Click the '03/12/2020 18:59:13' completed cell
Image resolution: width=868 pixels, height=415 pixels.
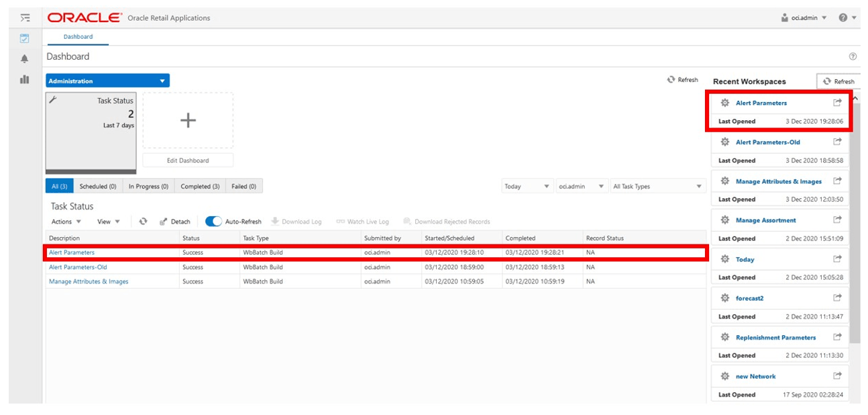(x=541, y=267)
